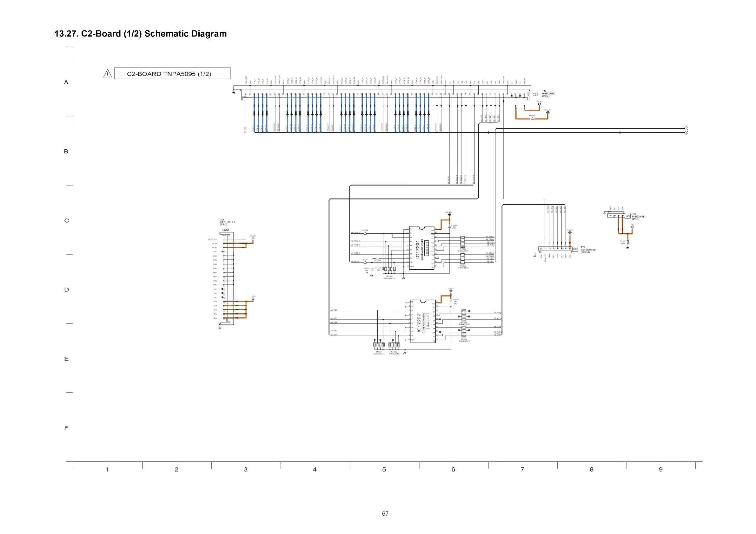756x534 pixels.
Task: Select the C2-BOARD TNPA5095 (1/2) title box
Action: coord(172,73)
